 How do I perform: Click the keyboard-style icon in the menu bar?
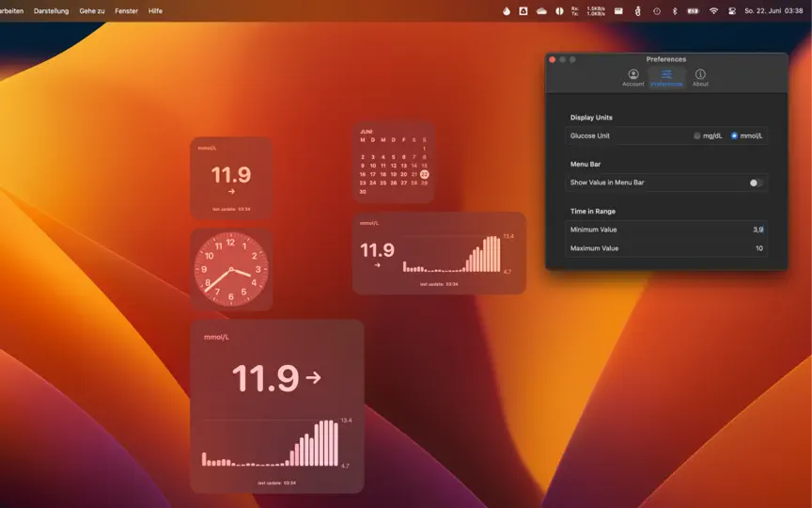(618, 11)
